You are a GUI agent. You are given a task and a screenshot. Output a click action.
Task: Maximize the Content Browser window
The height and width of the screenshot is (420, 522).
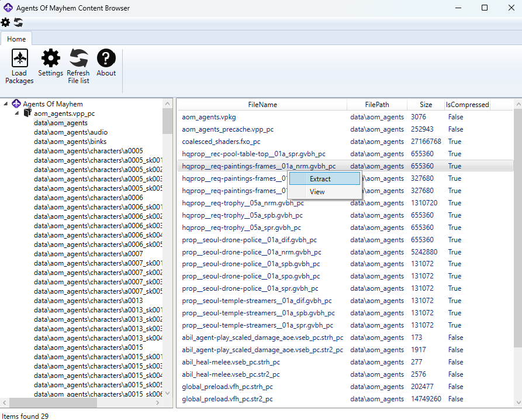click(485, 8)
